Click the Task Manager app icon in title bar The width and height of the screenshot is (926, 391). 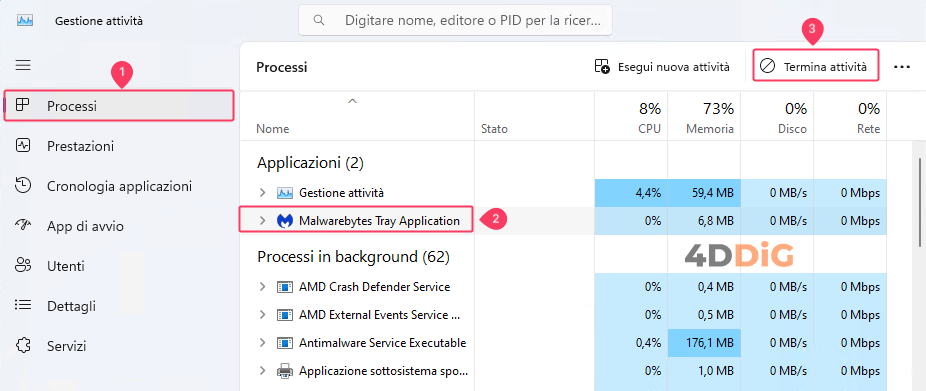pyautogui.click(x=25, y=21)
